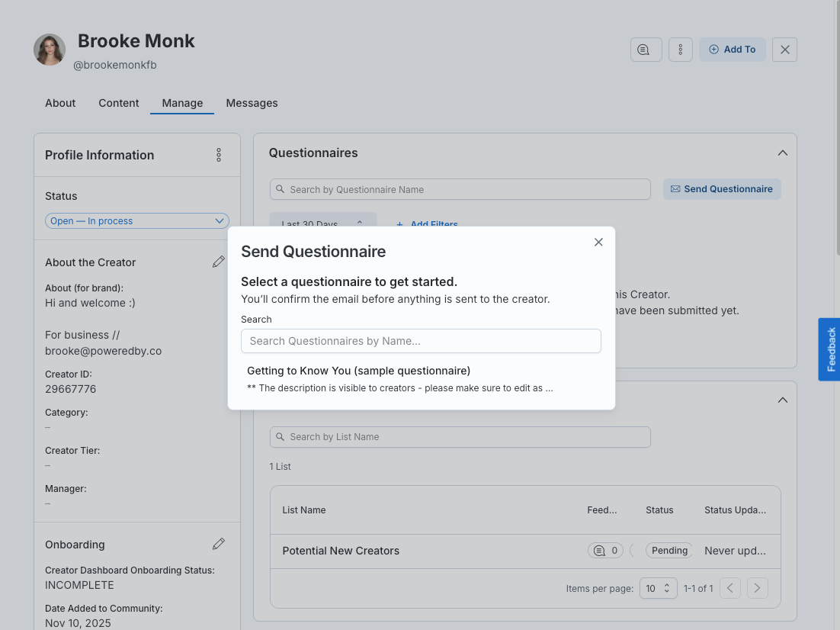
Task: Open Profile Information three-dot options menu
Action: tap(219, 155)
